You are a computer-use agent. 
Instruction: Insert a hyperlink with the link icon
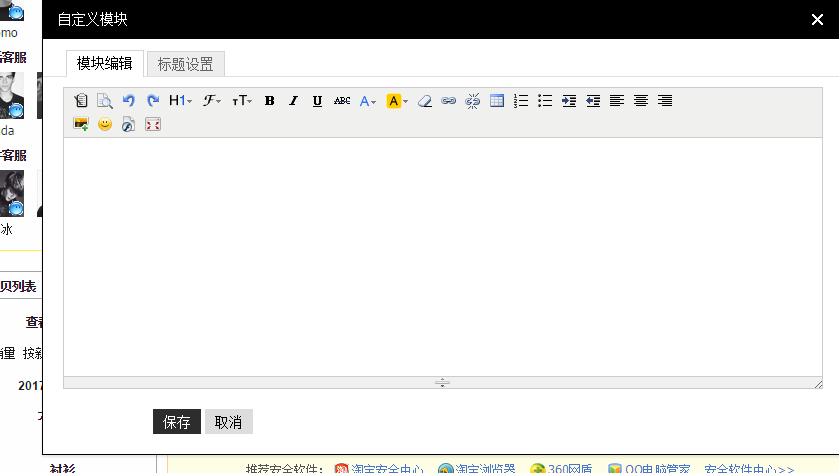coord(449,101)
